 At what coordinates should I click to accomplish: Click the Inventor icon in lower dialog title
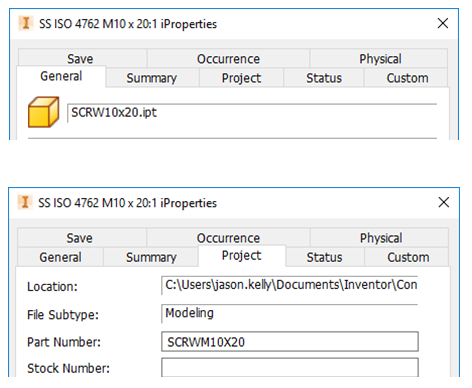(x=25, y=202)
